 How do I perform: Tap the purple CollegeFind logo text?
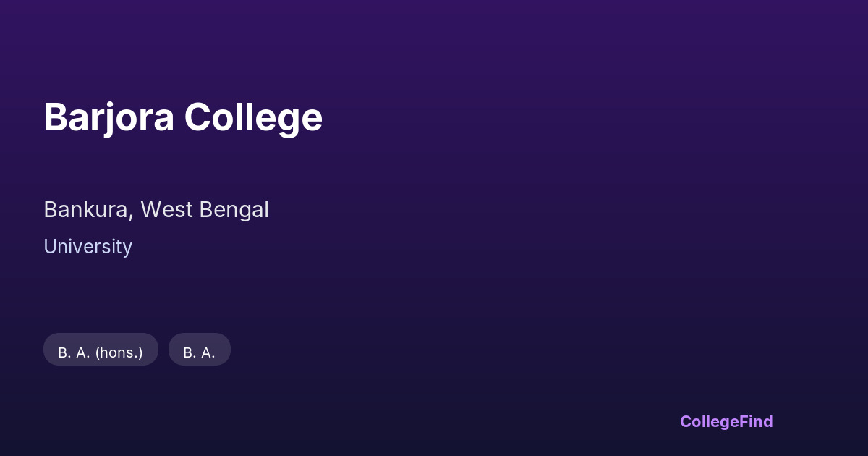tap(726, 421)
